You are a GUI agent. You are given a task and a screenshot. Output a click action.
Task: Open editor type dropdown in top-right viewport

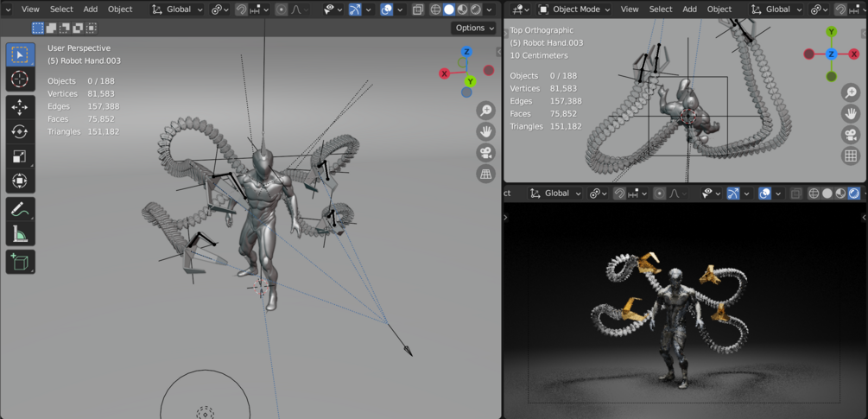coord(520,10)
